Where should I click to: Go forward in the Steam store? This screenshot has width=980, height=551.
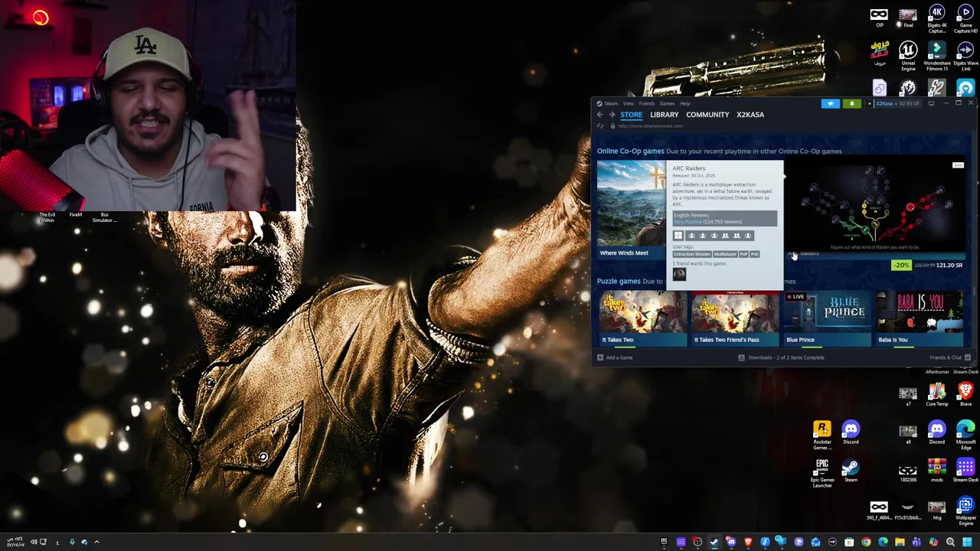click(612, 115)
